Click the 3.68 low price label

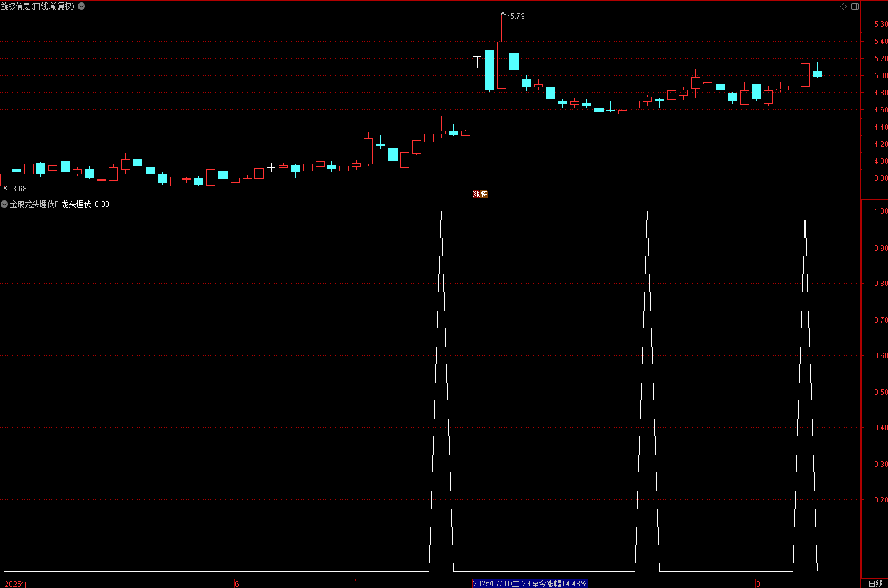click(x=20, y=189)
